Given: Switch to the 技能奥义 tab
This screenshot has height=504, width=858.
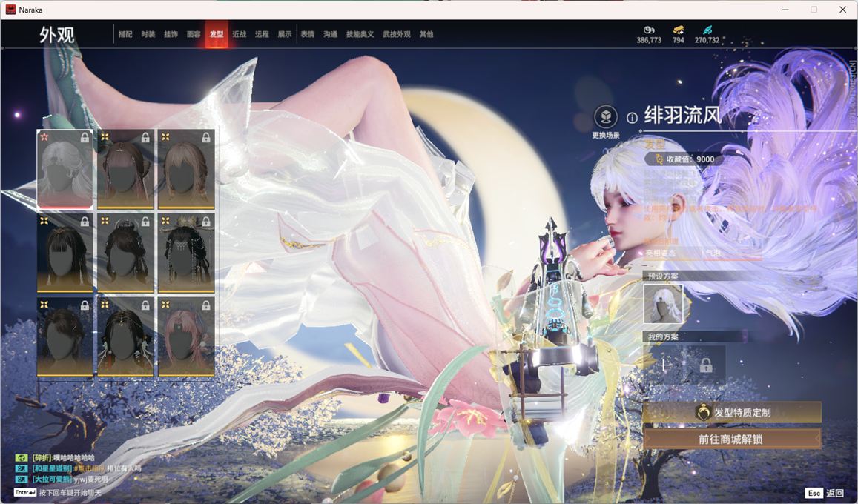Looking at the screenshot, I should [360, 34].
